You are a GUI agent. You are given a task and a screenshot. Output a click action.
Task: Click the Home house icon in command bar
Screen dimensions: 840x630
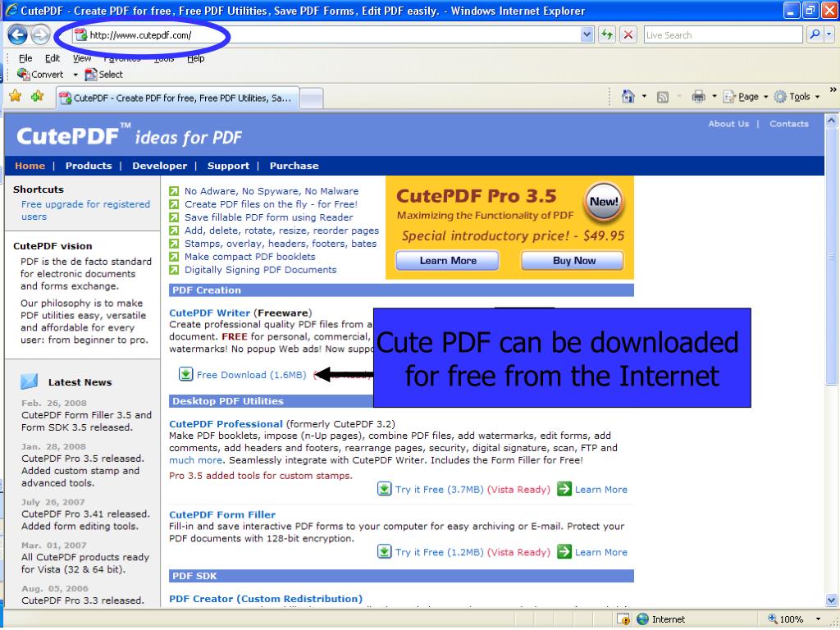pos(628,97)
